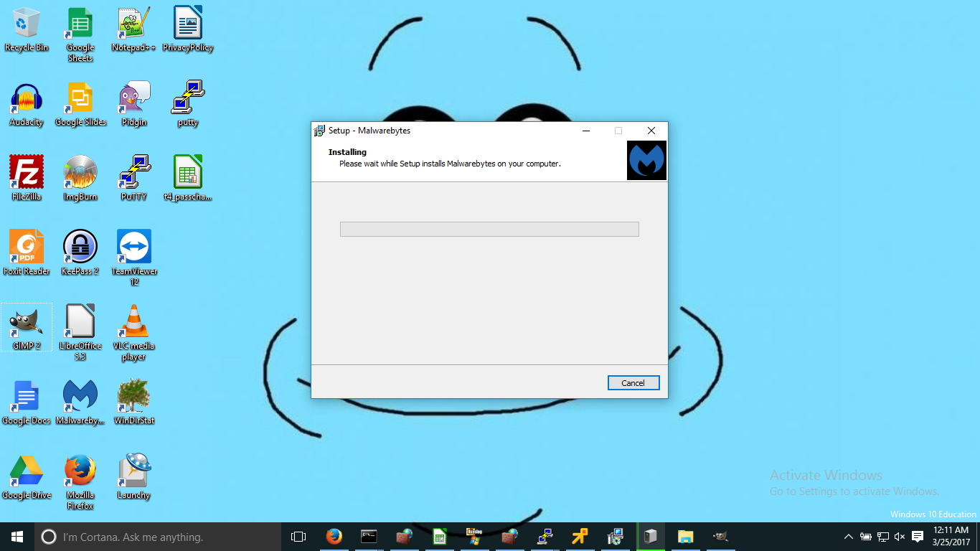Screen dimensions: 980x551
Task: Click the Cortana search box
Action: pos(158,537)
